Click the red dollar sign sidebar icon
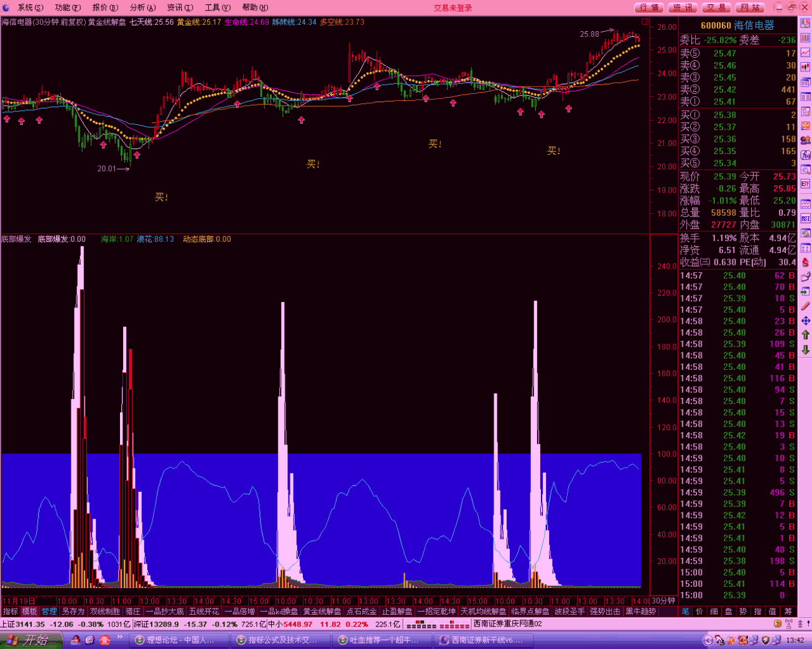 coord(805,262)
